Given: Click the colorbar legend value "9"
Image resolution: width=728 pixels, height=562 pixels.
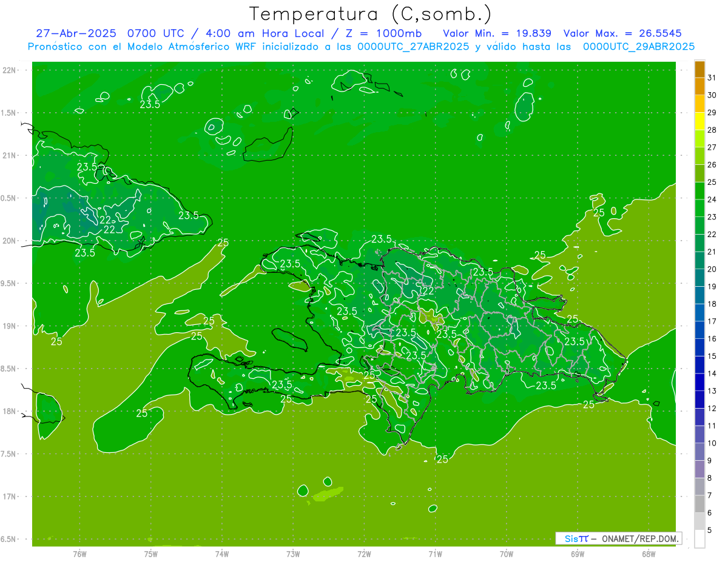Looking at the screenshot, I should pos(710,461).
